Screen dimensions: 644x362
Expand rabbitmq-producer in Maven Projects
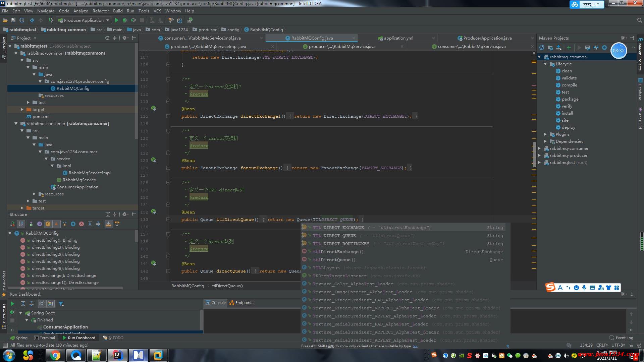point(539,155)
